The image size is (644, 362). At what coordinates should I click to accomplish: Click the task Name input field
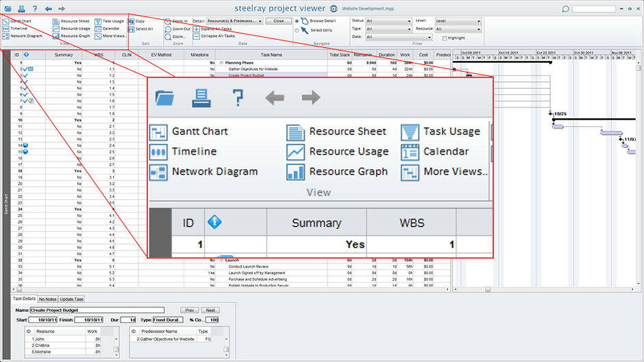click(97, 310)
